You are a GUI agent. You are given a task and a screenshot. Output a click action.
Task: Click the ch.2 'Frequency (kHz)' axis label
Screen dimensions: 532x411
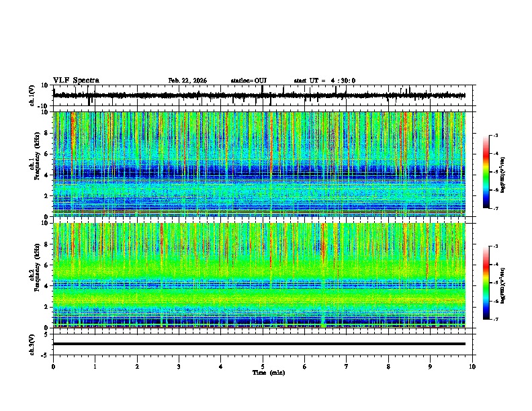(37, 267)
